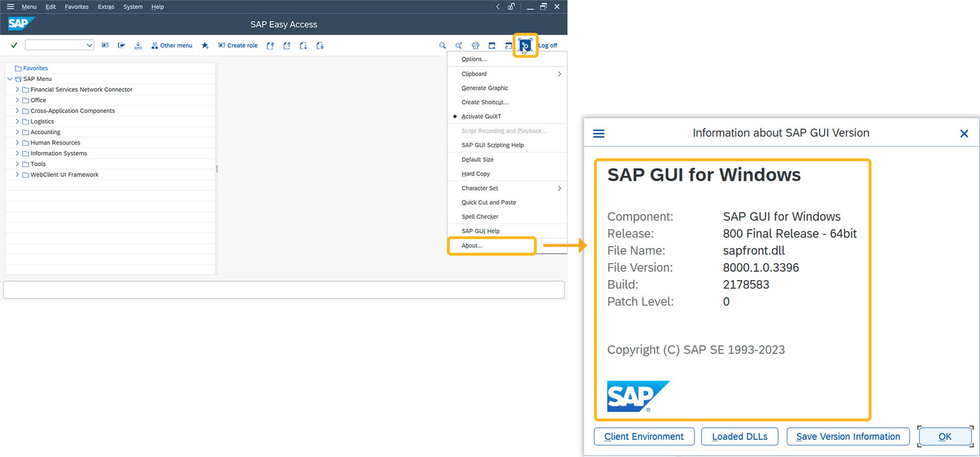Click the Create role button
The width and height of the screenshot is (980, 457).
[238, 46]
